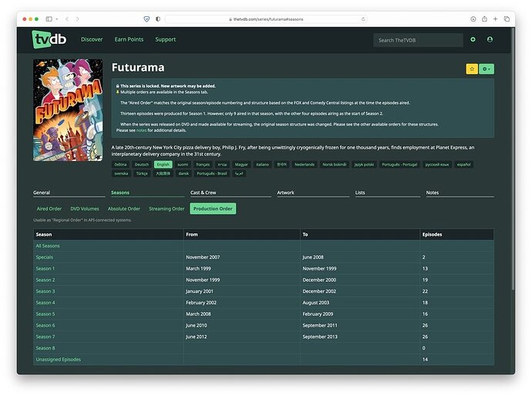
Task: Go forward in Safari history
Action: pyautogui.click(x=78, y=19)
